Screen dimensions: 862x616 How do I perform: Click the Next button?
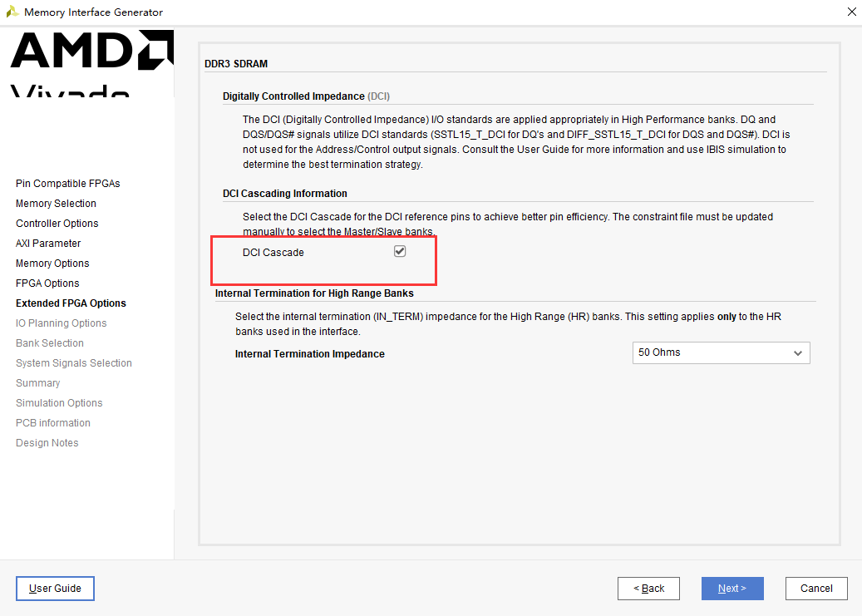(732, 588)
